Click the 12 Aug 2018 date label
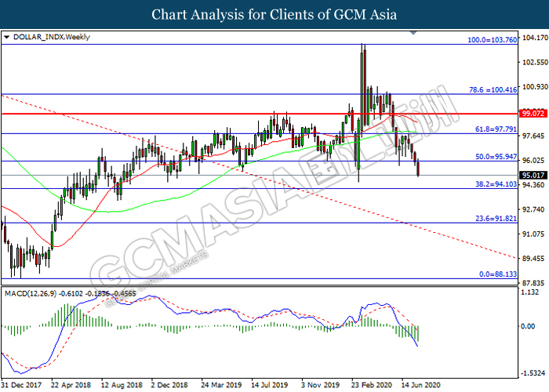549x392 pixels. click(x=122, y=385)
